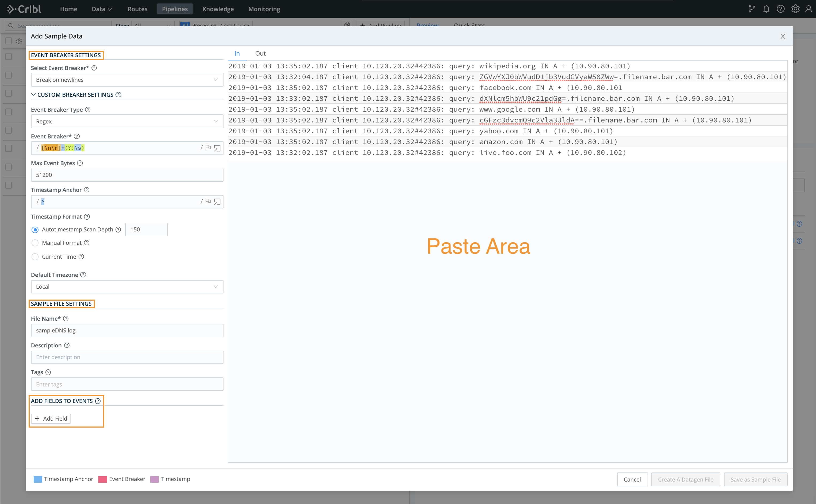
Task: Open the Knowledge menu item
Action: pos(218,9)
